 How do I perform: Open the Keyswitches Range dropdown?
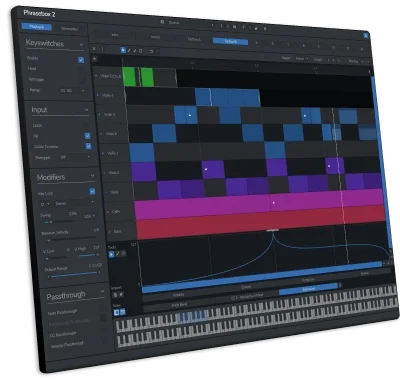[x=72, y=90]
